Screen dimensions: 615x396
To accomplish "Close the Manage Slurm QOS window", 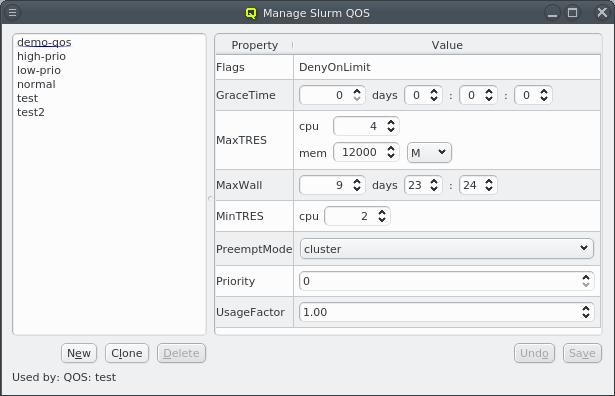I will pyautogui.click(x=602, y=13).
